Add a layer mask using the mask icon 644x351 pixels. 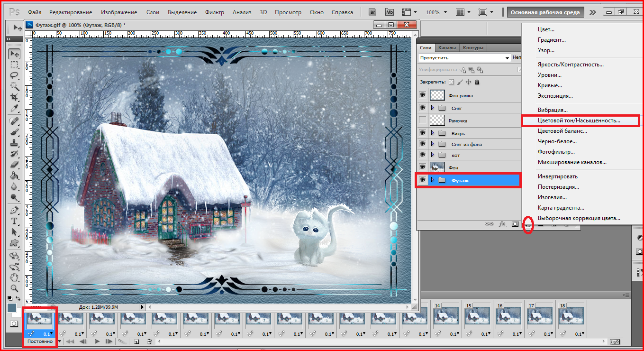(516, 224)
